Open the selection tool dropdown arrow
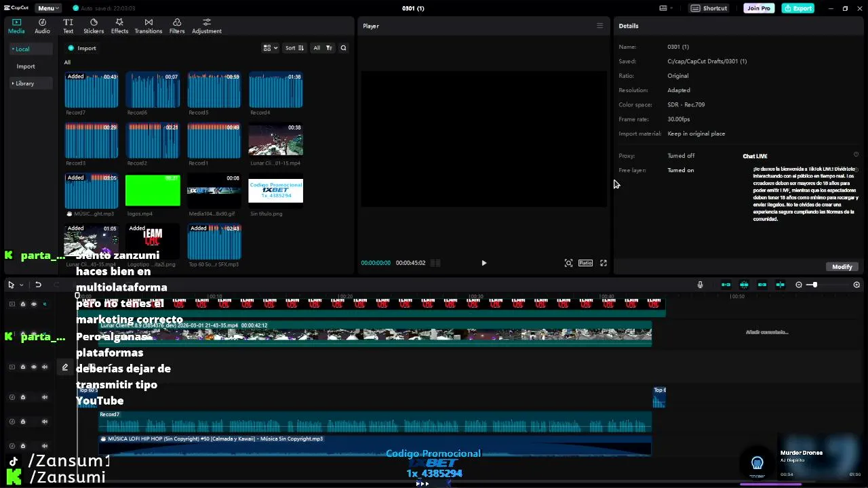 coord(21,285)
